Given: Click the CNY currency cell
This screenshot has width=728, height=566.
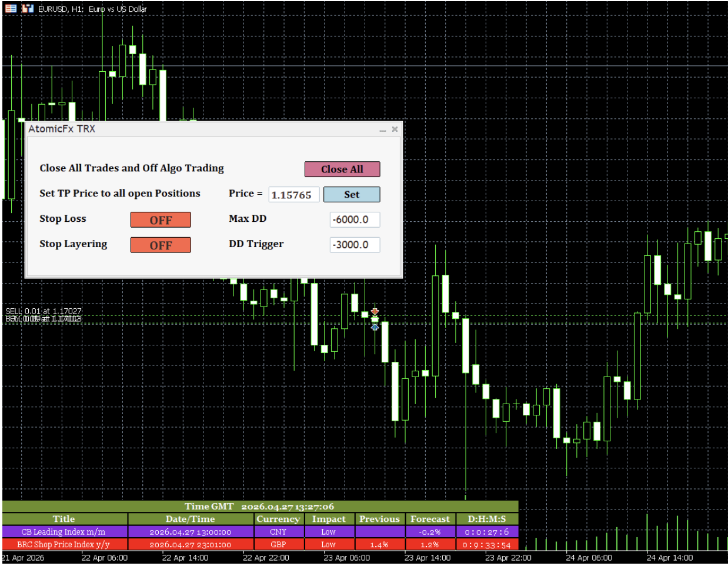Looking at the screenshot, I should tap(278, 532).
